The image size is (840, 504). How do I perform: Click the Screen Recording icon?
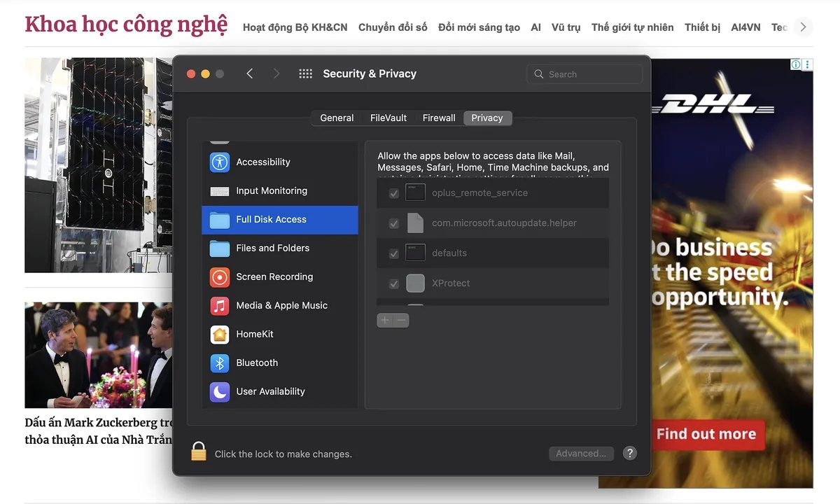[220, 277]
